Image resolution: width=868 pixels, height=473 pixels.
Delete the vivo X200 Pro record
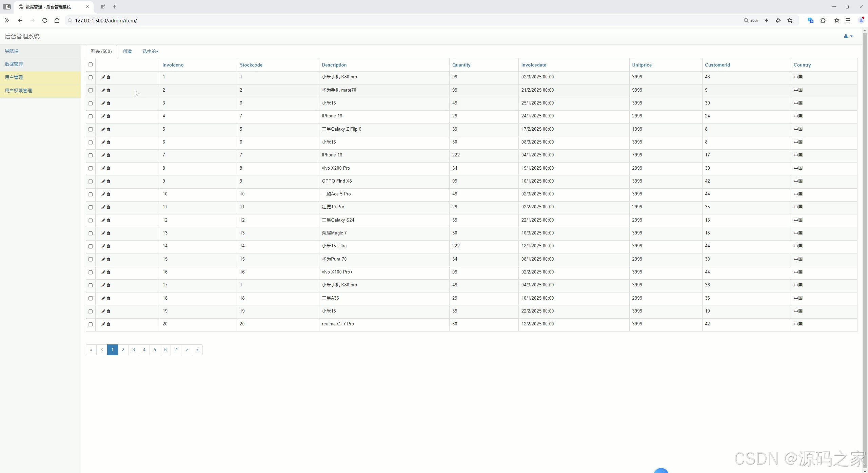pos(108,168)
